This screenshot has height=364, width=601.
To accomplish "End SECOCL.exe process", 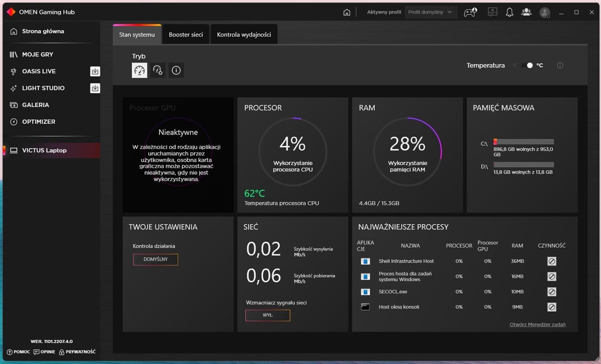I will (x=551, y=292).
